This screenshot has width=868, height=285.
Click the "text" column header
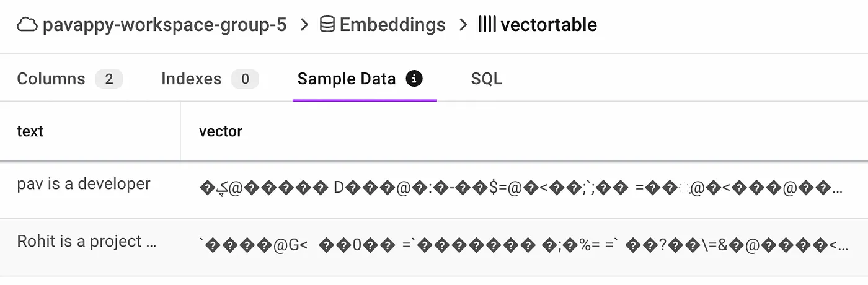click(x=30, y=131)
